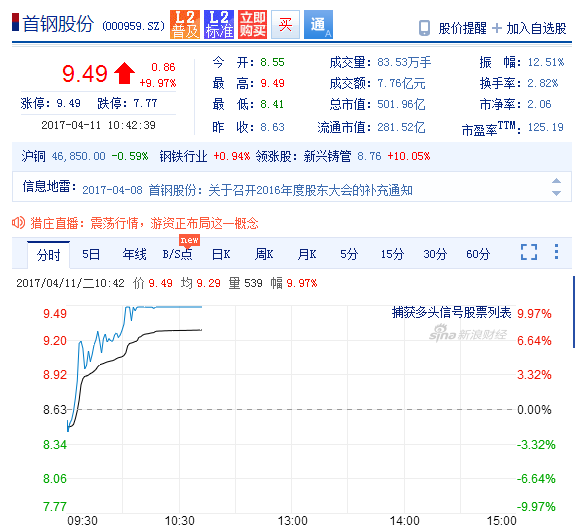This screenshot has width=575, height=527.
Task: Click 成交量 value 83.53万手
Action: click(404, 62)
